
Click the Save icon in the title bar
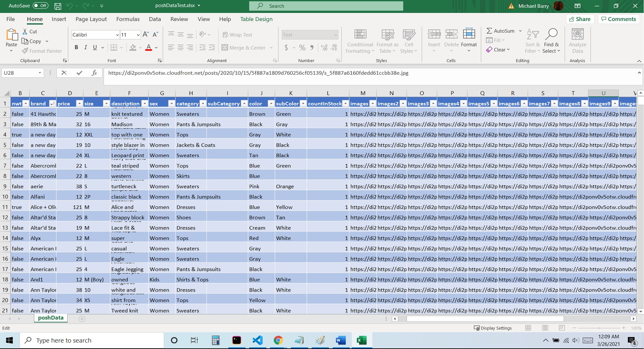[58, 6]
